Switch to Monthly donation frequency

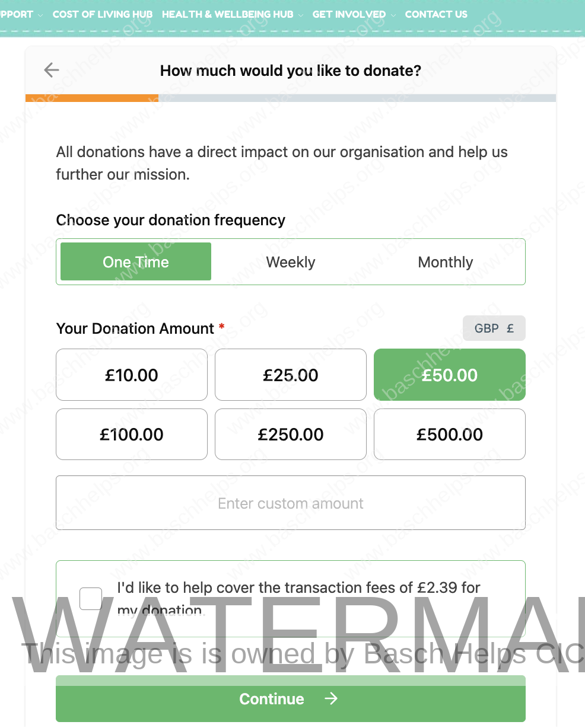(x=446, y=262)
